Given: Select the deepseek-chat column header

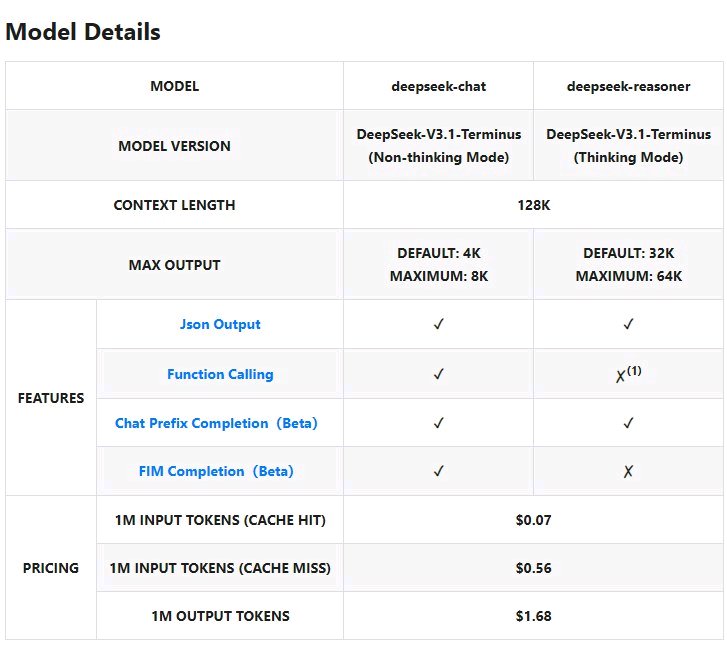Looking at the screenshot, I should pyautogui.click(x=439, y=86).
